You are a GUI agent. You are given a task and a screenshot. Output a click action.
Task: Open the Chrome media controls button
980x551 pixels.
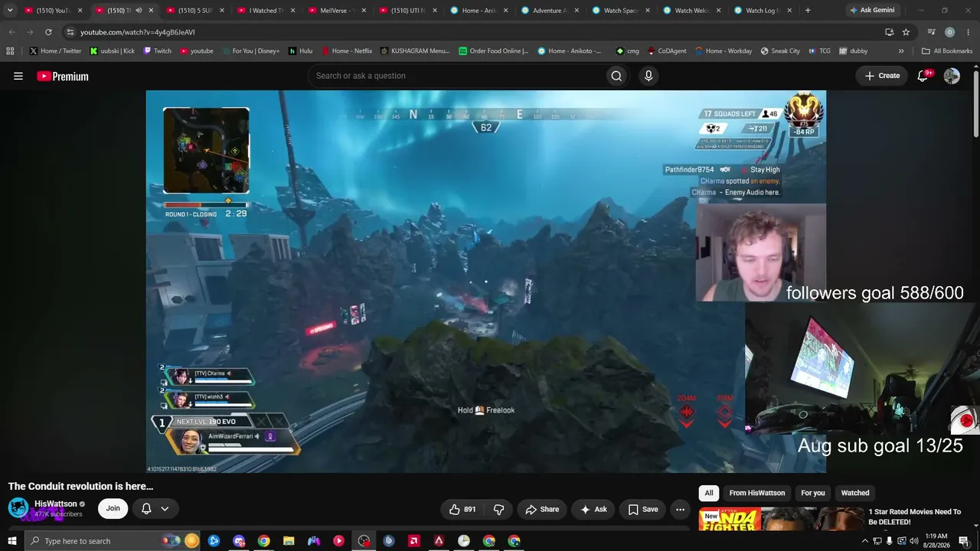tap(932, 32)
